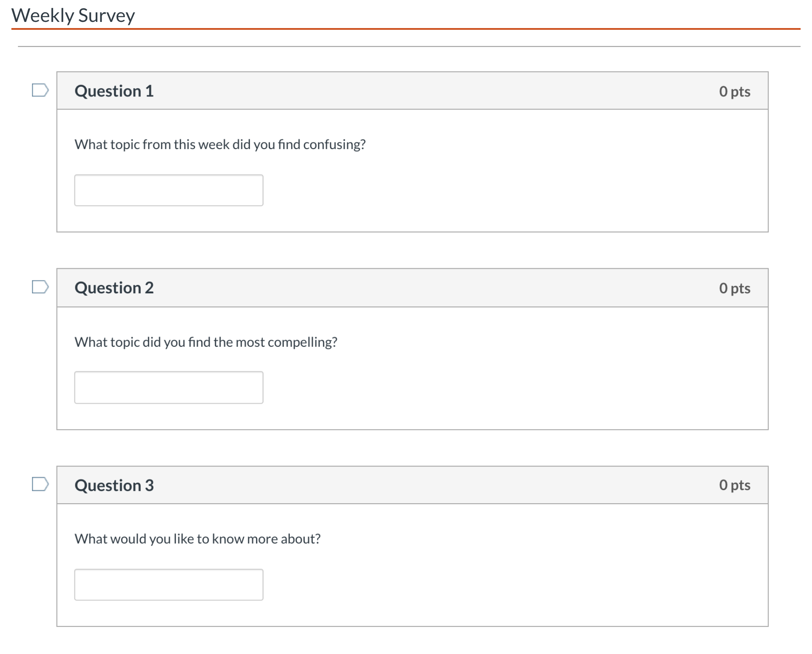Click the answer field for the most compelling topic

169,387
